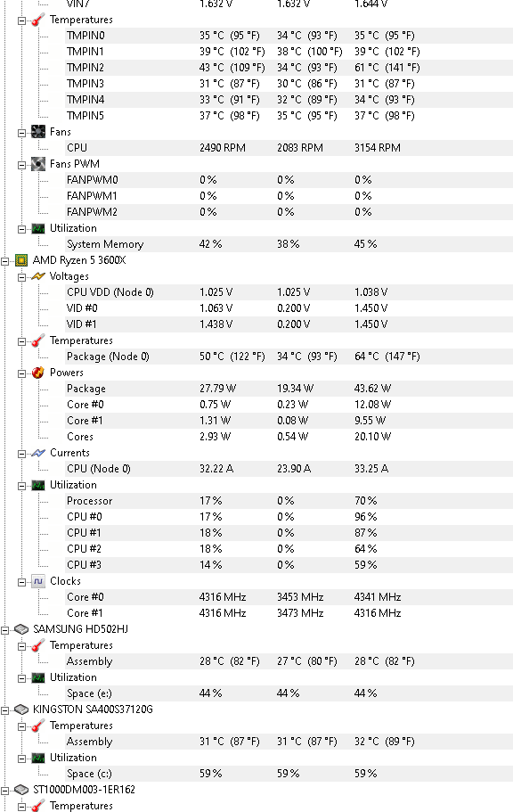Collapse the Clocks section
This screenshot has height=812, width=513.
pos(21,582)
